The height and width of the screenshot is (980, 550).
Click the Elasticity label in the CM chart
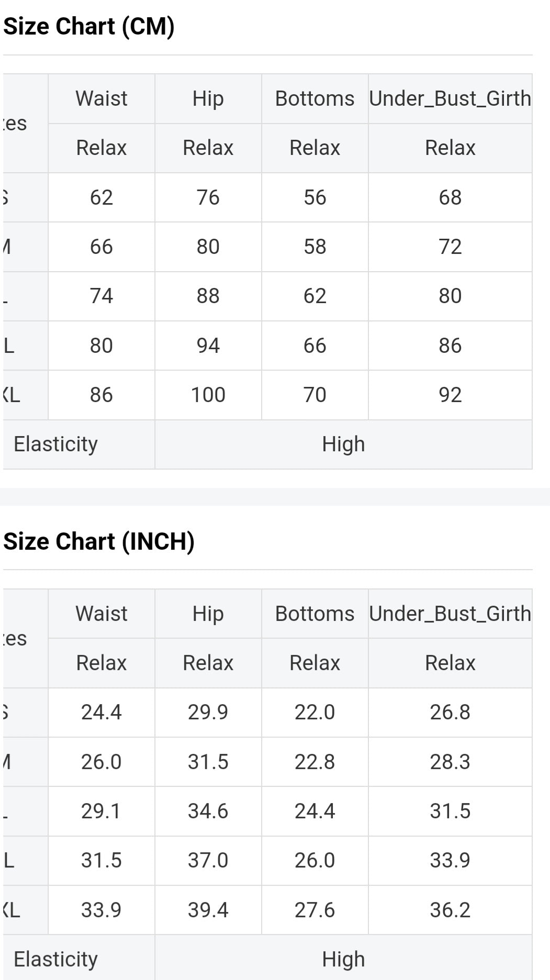56,444
